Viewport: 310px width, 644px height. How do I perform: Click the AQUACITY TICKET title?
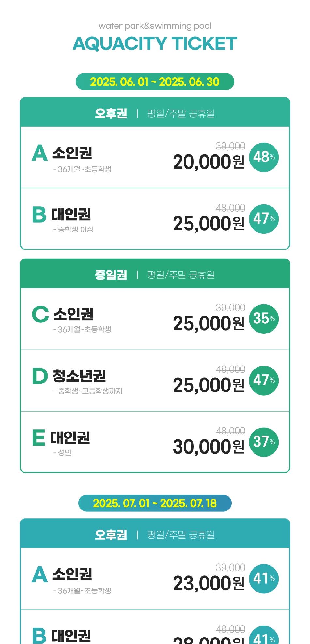click(155, 44)
